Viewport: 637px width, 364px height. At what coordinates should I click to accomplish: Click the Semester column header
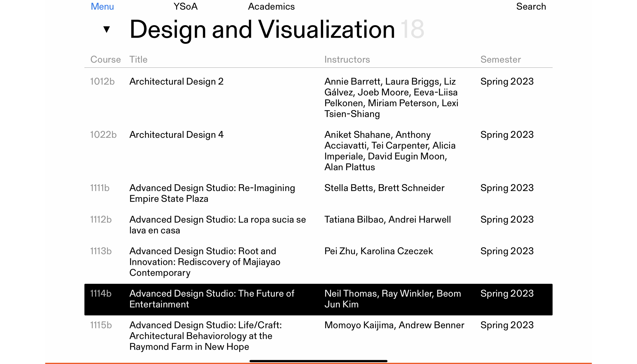[500, 59]
